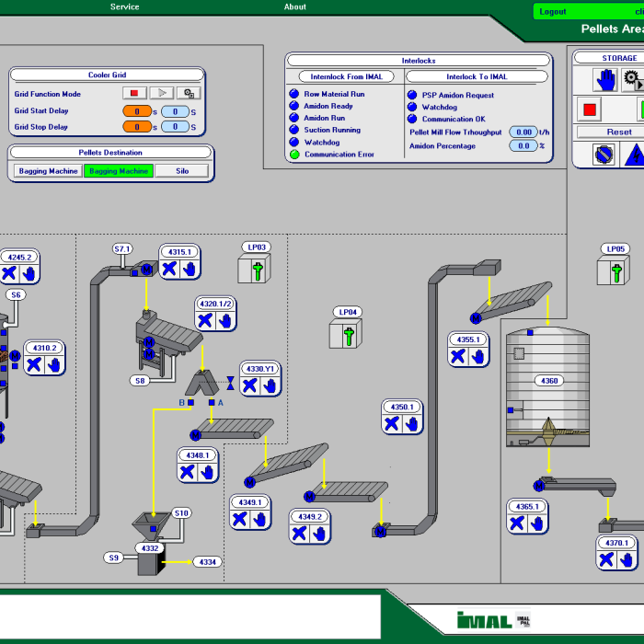
Task: Click the orange Grid Start Delay field
Action: (136, 111)
